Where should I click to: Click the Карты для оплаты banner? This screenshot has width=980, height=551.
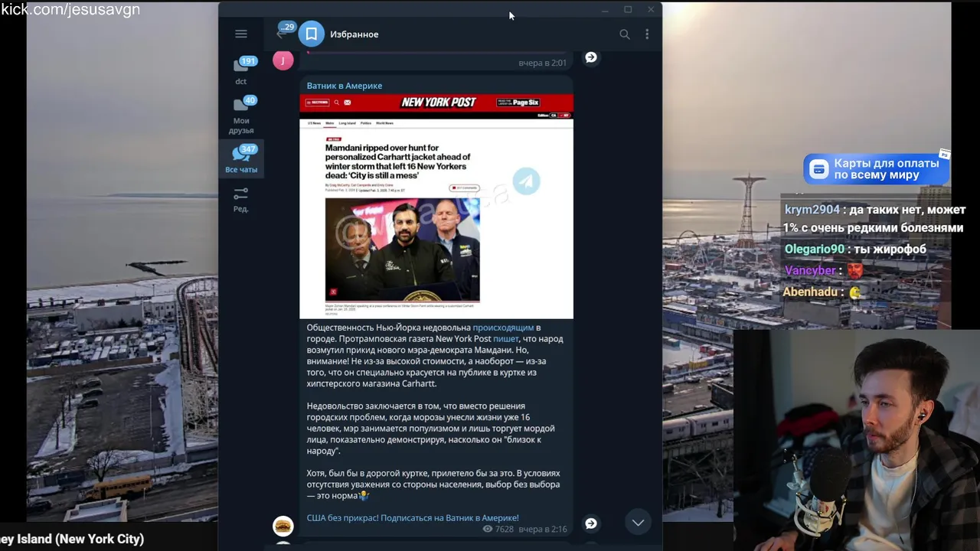(877, 169)
